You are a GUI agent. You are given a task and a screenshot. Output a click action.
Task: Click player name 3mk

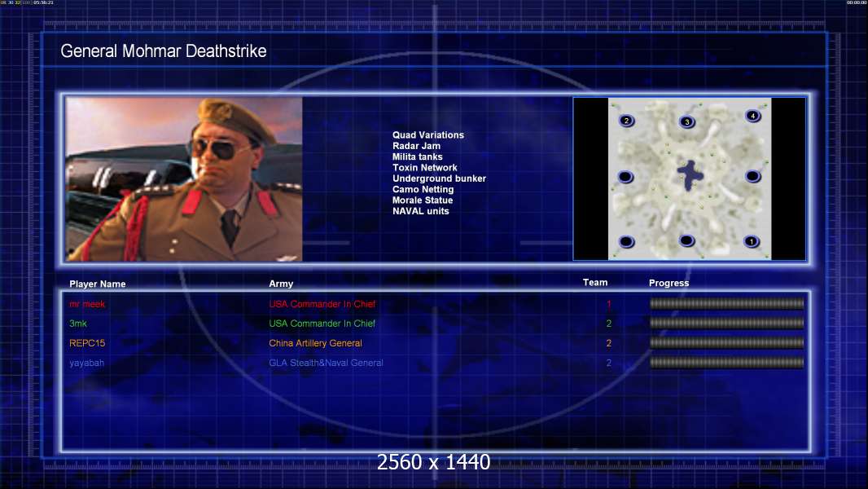click(78, 324)
